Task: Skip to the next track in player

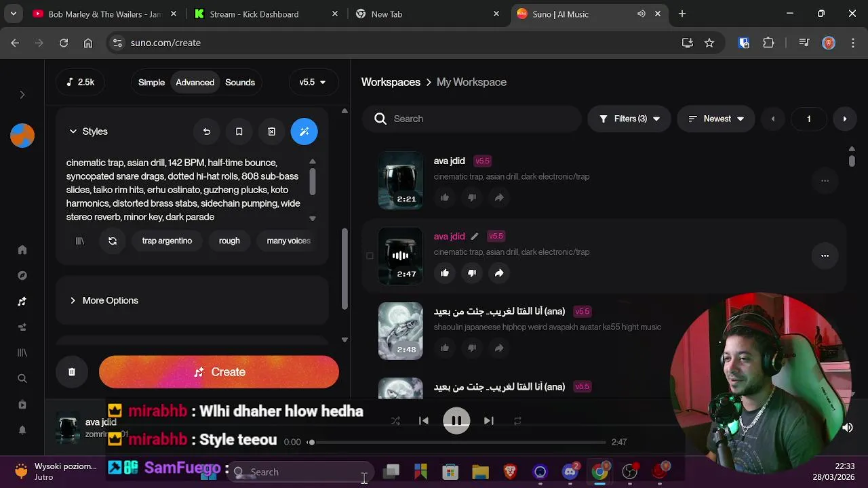Action: [489, 421]
